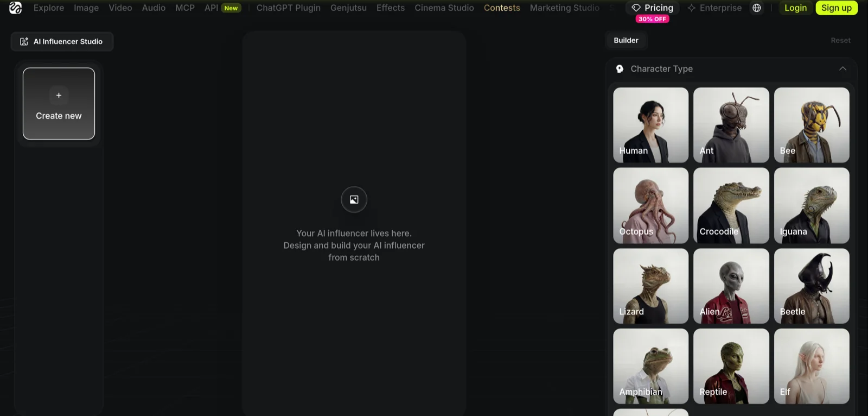Collapse the Character Type section chevron

843,68
